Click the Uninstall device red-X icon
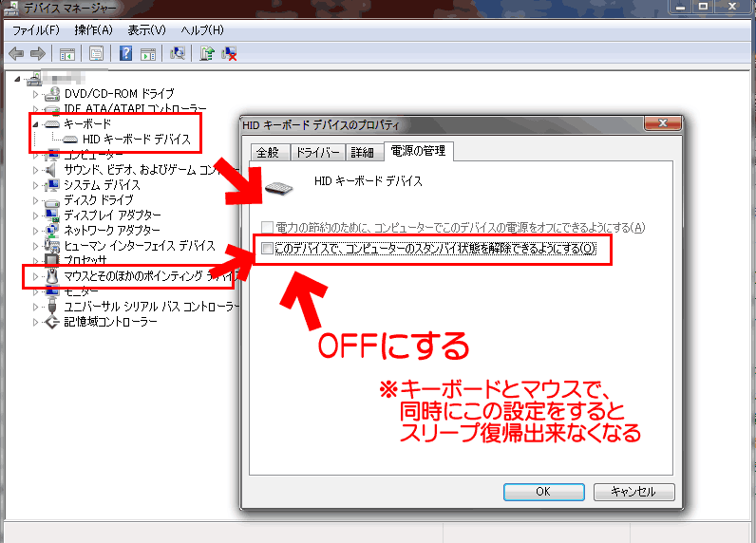 pyautogui.click(x=229, y=53)
